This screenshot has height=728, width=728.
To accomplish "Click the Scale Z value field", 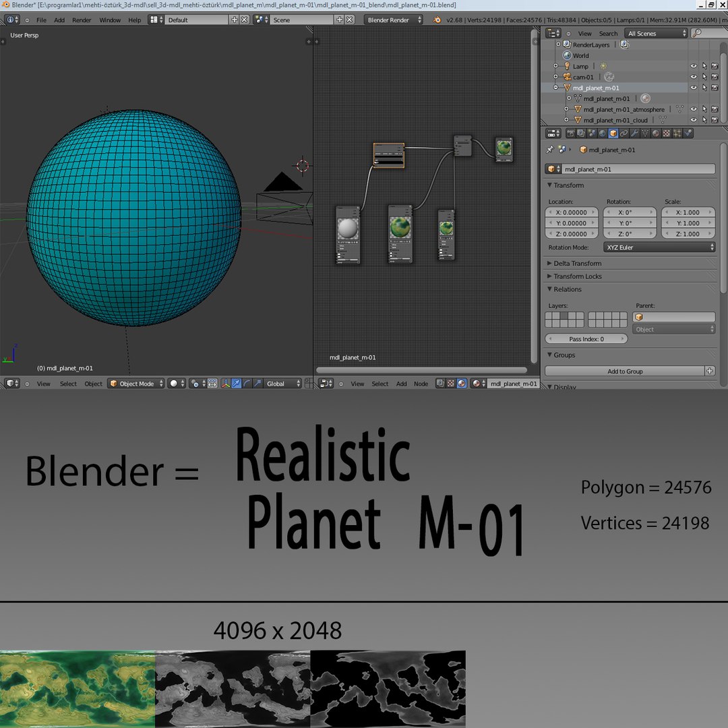I will tap(688, 234).
